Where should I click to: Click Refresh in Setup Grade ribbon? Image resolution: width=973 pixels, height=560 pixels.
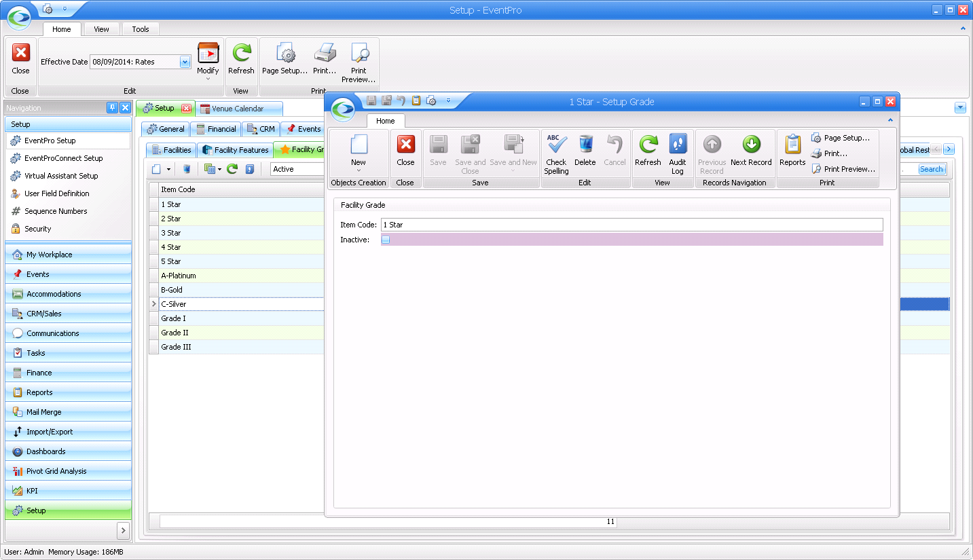click(x=648, y=150)
